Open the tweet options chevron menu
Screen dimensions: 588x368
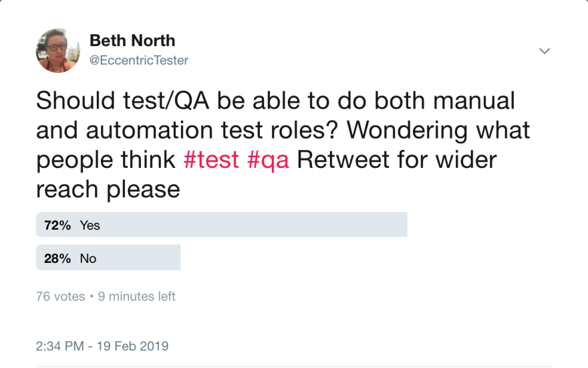tap(545, 51)
